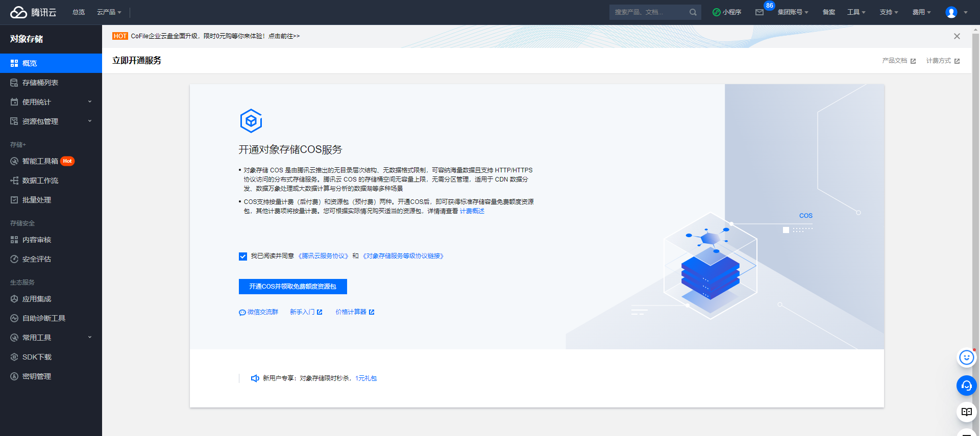Open the 腾讯云服务协议 link
Screen dimensions: 980x436
tap(323, 256)
